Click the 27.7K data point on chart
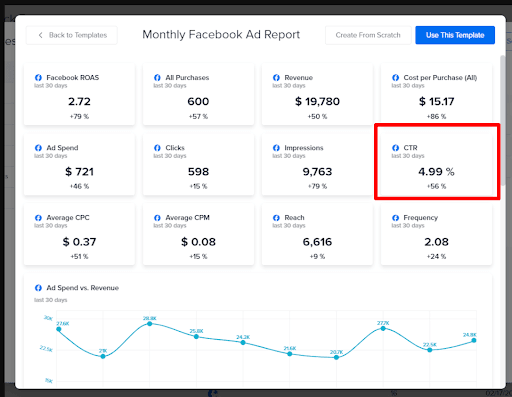 pos(383,328)
